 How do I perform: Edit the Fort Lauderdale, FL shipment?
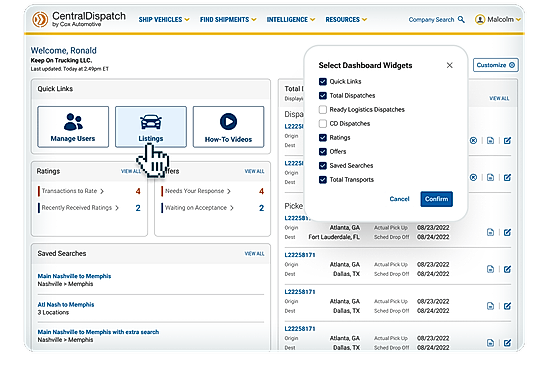(507, 232)
